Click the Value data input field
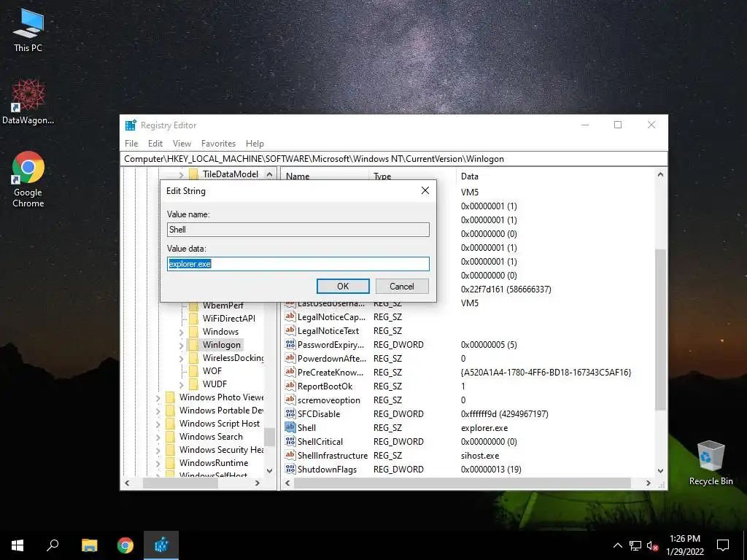This screenshot has width=747, height=560. pyautogui.click(x=298, y=264)
